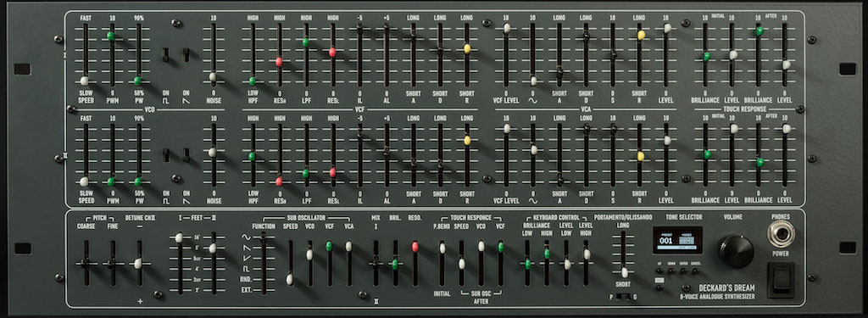The height and width of the screenshot is (318, 868).
Task: Click the Pitch Fine slider
Action: click(x=113, y=264)
